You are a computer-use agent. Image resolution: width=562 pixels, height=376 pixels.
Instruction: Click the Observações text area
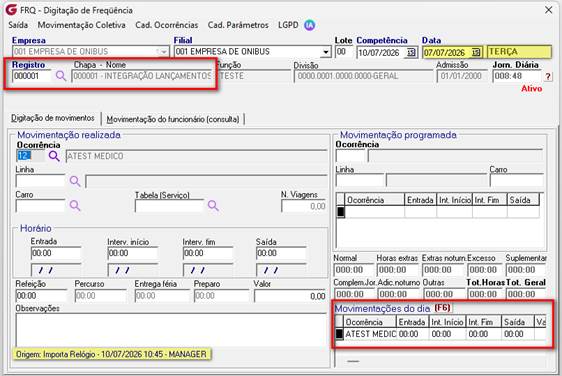click(x=171, y=330)
